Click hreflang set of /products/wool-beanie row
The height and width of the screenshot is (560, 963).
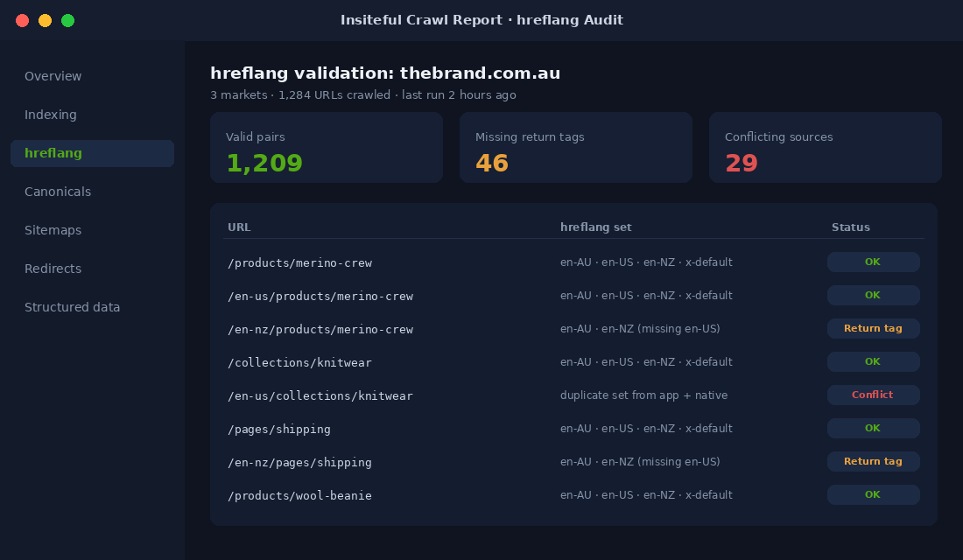point(646,495)
